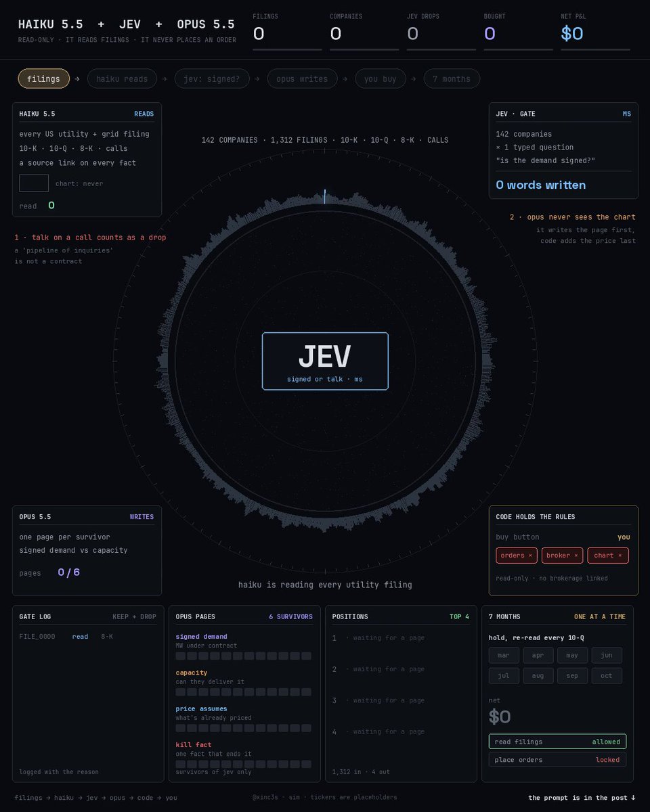
Task: Click the 'capacity' heading in Opus Pages
Action: pos(192,673)
